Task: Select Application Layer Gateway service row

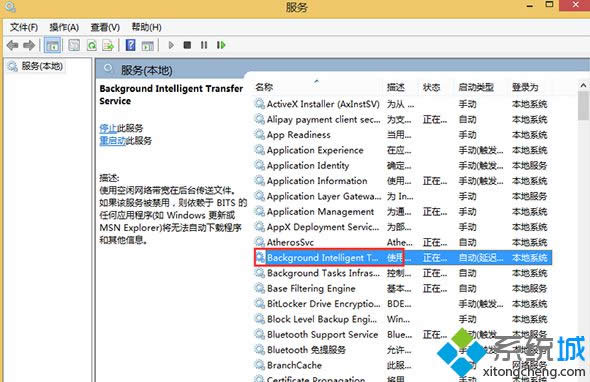Action: coord(403,196)
